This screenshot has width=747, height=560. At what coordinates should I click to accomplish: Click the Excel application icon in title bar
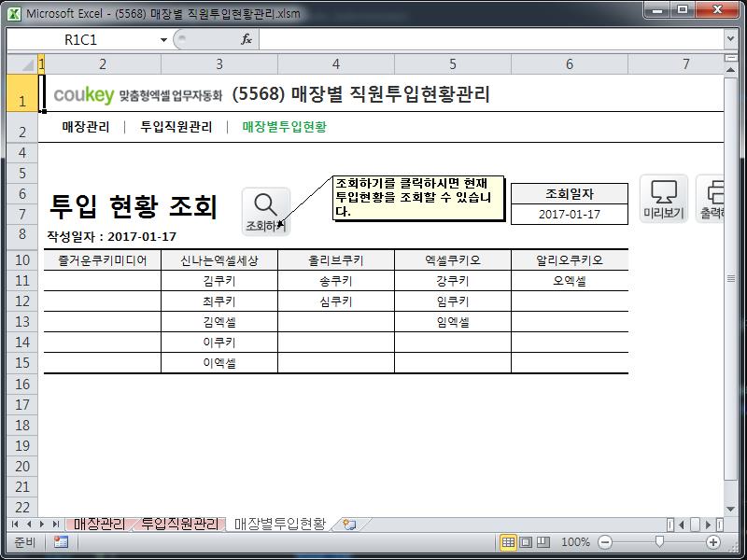tap(14, 13)
